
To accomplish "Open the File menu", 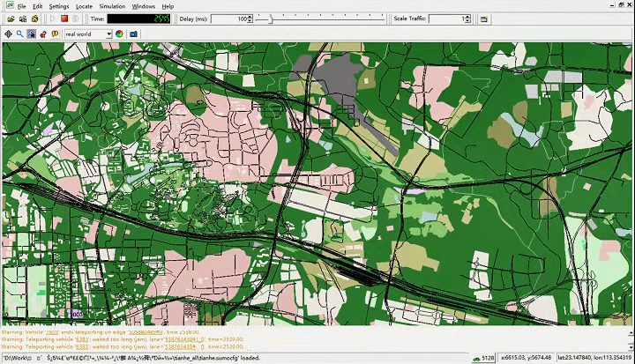I will [21, 6].
